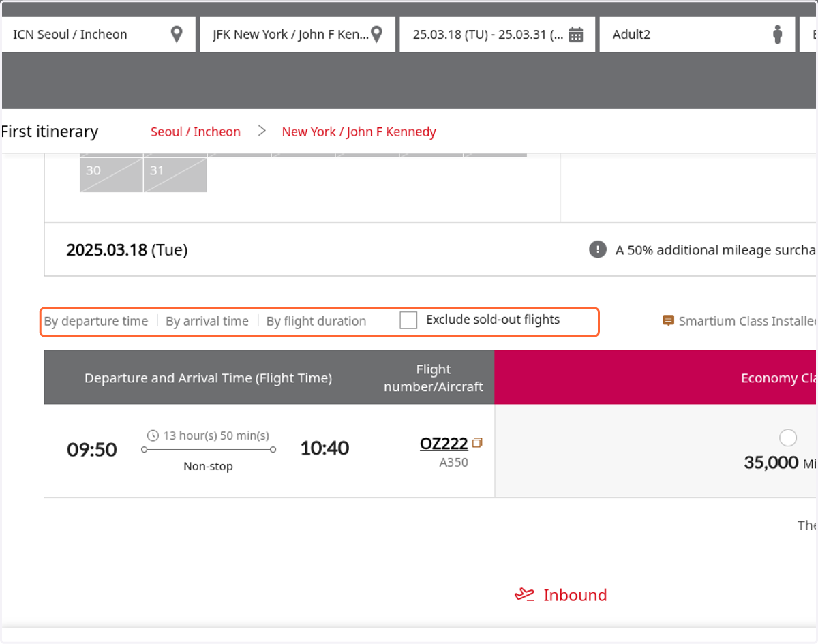Click the Non-stop label
The image size is (818, 644).
click(208, 466)
